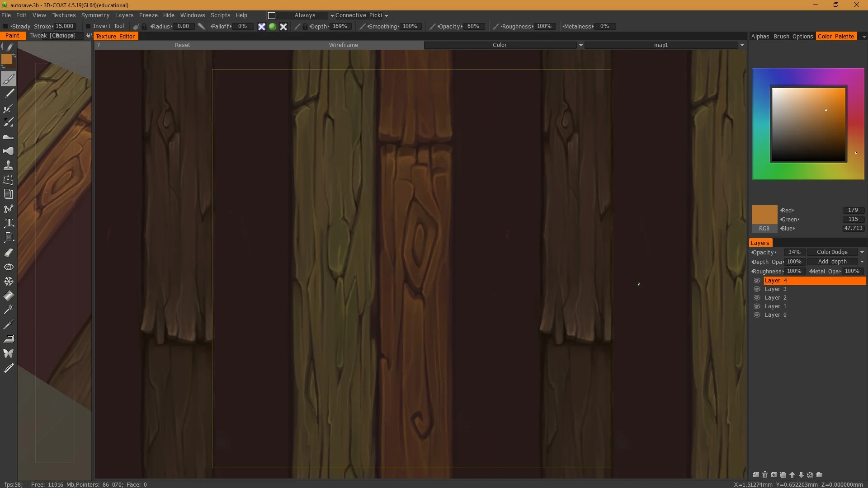This screenshot has height=488, width=868.
Task: Select the ruler Measure tool
Action: [9, 368]
